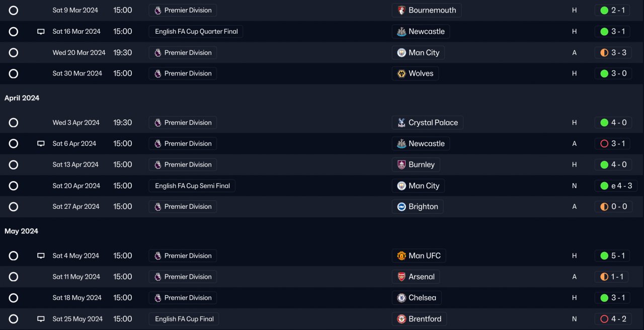The width and height of the screenshot is (644, 330).
Task: Open the English FA Cup Semi Final competition
Action: [x=192, y=186]
